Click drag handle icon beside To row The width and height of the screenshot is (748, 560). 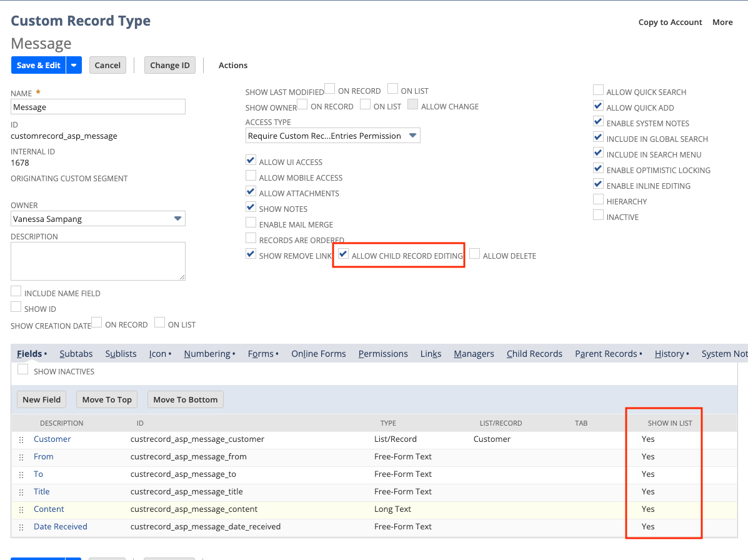pyautogui.click(x=21, y=475)
